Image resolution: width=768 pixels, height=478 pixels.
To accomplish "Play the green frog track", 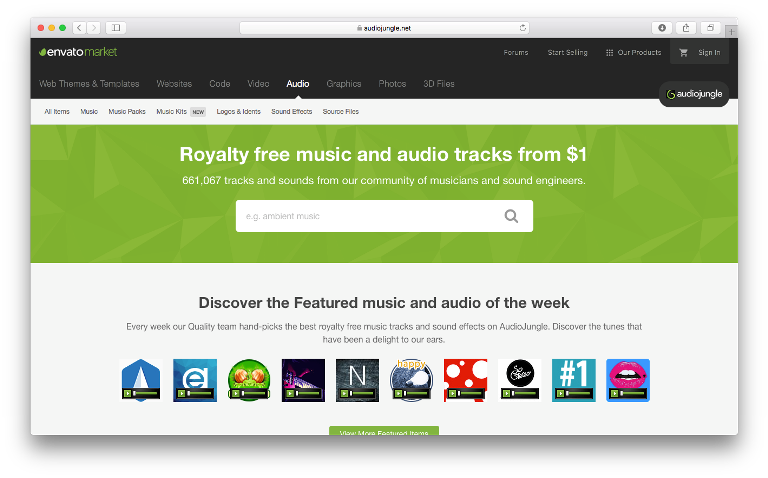I will pyautogui.click(x=235, y=393).
